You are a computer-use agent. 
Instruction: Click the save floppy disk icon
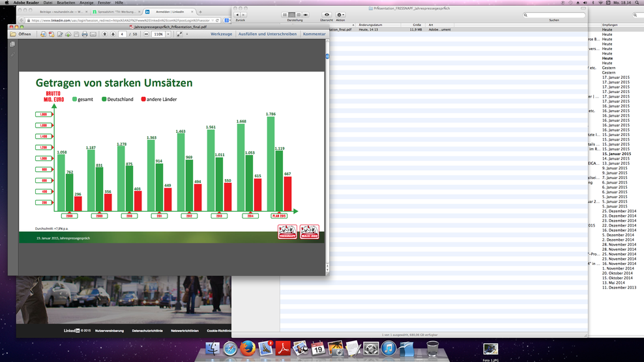76,34
